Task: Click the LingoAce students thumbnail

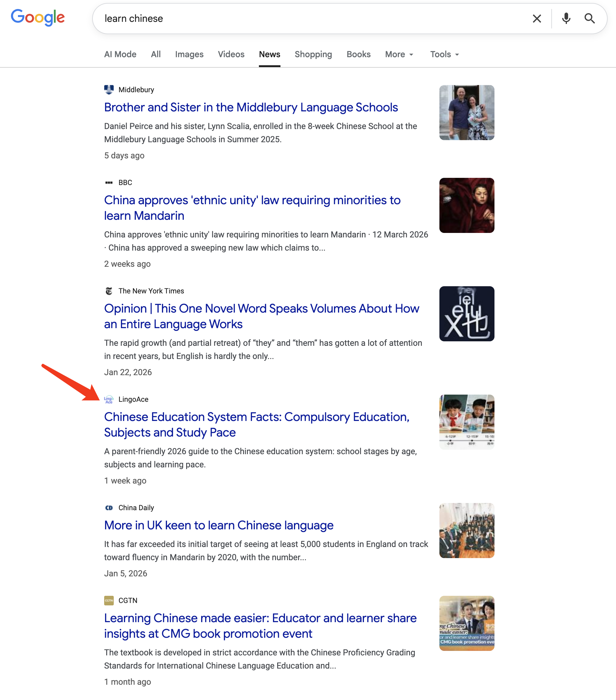Action: click(467, 422)
